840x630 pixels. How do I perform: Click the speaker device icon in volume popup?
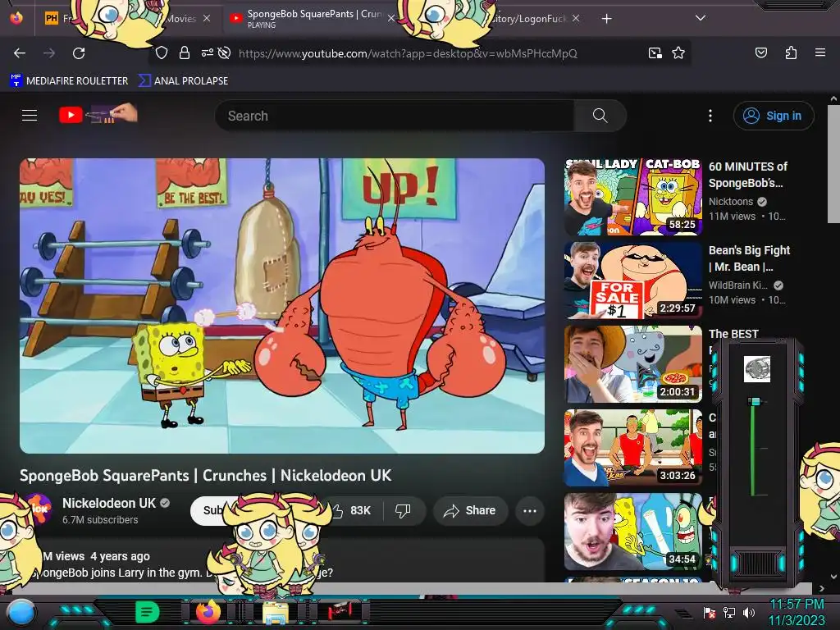[x=757, y=368]
